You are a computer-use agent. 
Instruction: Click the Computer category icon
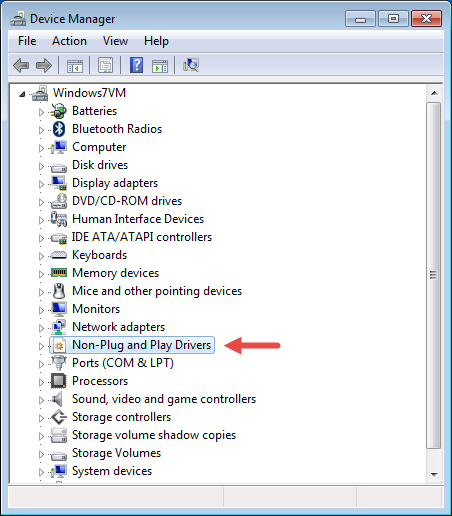(x=59, y=147)
